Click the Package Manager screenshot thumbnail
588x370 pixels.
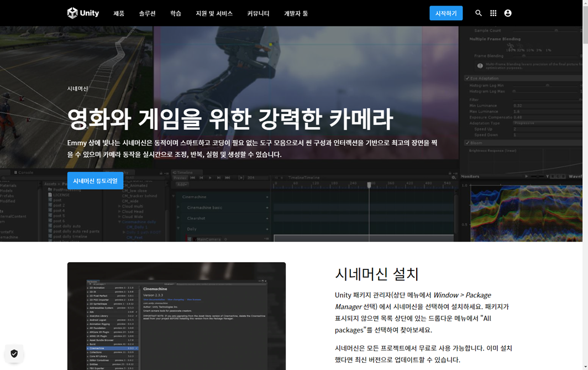(177, 316)
